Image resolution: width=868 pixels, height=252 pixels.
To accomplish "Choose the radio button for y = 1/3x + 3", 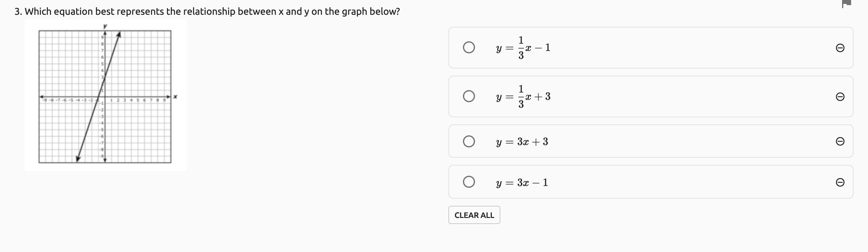I will tap(469, 96).
